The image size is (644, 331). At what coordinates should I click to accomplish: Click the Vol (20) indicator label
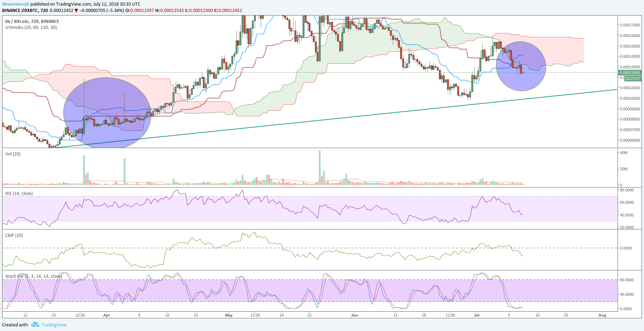[x=13, y=154]
